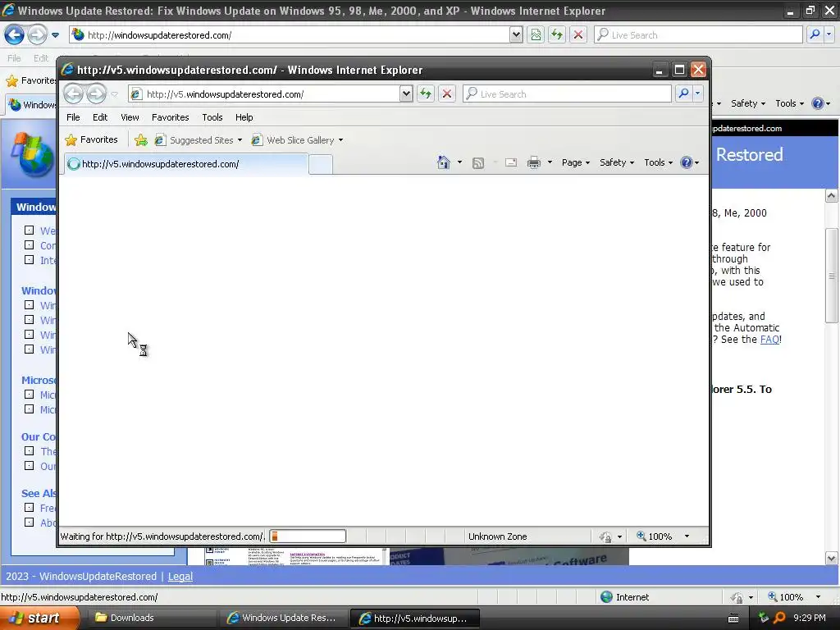Image resolution: width=840 pixels, height=630 pixels.
Task: Open the File menu in front window
Action: [73, 117]
